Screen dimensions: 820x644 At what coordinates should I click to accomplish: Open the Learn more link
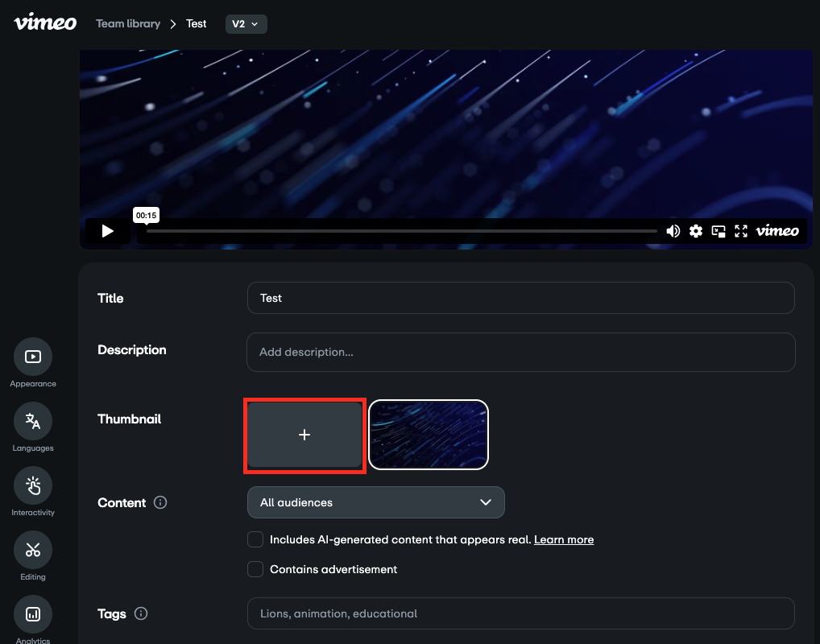tap(564, 539)
